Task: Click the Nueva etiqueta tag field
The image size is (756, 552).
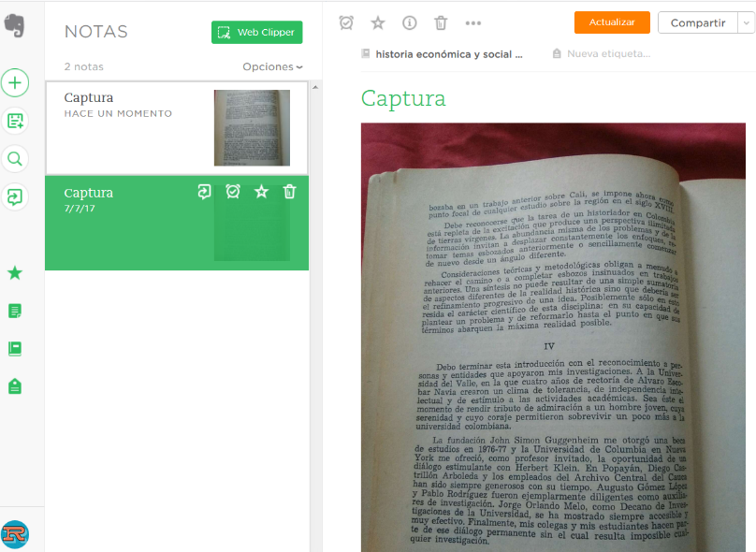Action: point(608,54)
